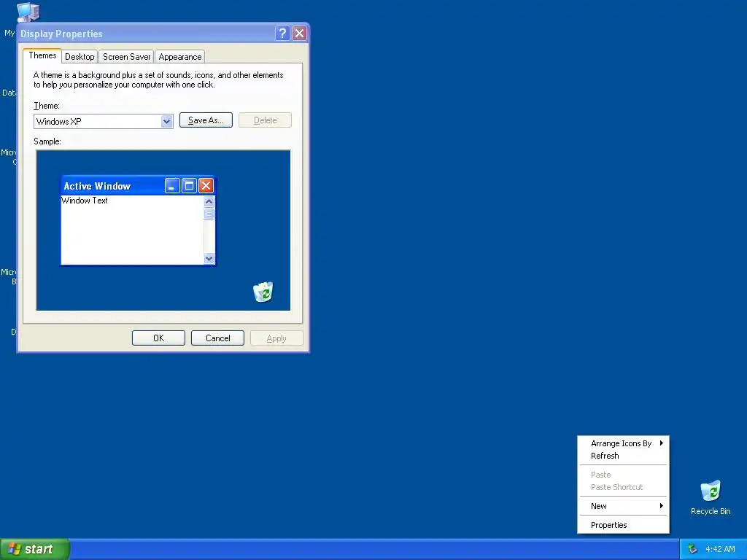747x560 pixels.
Task: Open the New submenu
Action: tap(623, 506)
